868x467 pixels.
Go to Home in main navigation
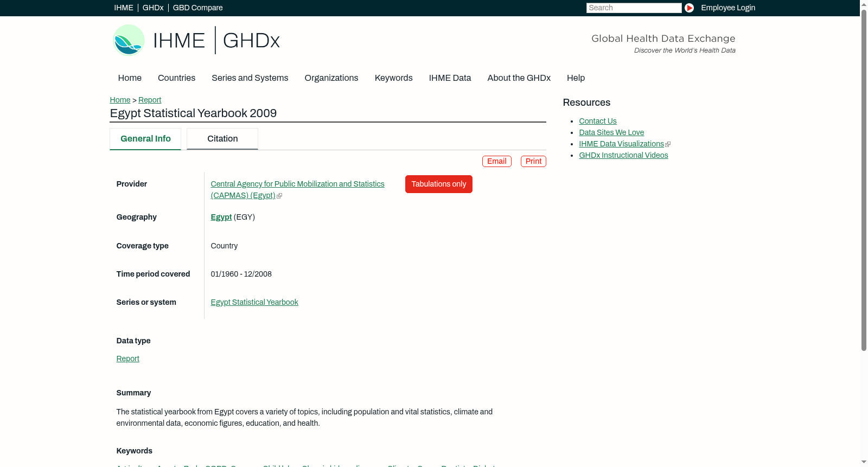tap(130, 78)
